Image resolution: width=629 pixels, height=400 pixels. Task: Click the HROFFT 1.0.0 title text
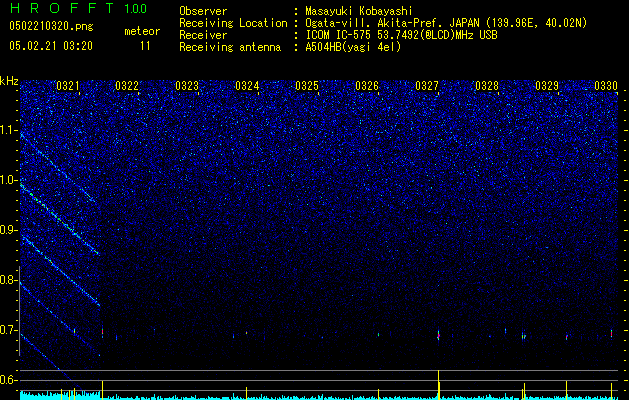79,8
